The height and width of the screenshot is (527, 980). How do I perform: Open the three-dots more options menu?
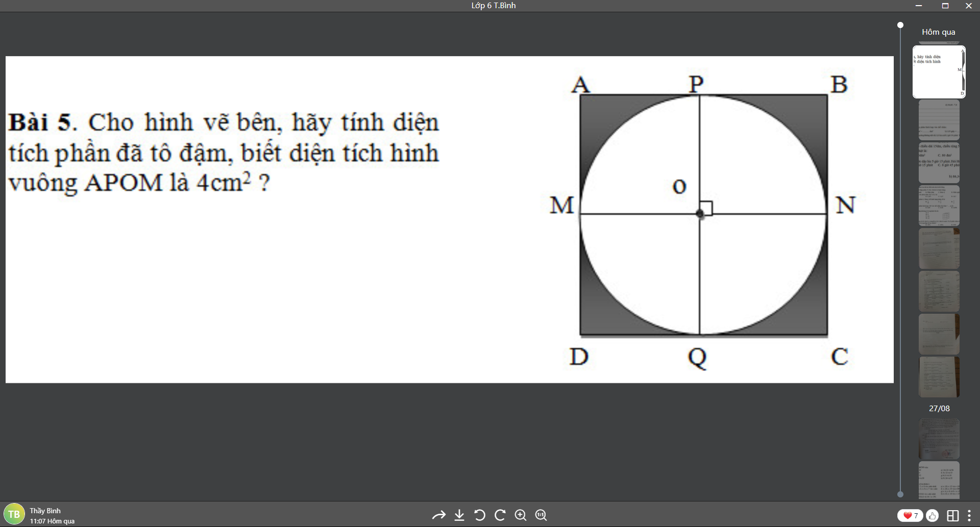click(969, 515)
